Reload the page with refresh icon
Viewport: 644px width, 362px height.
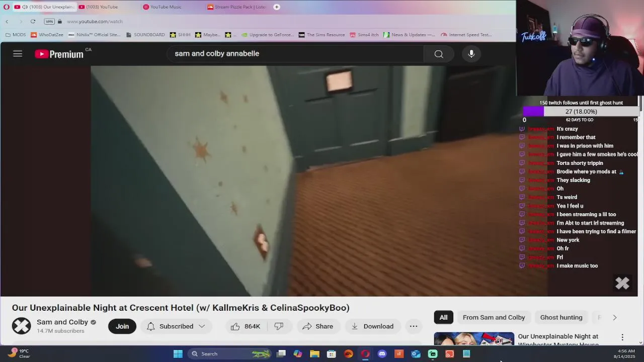coord(33,22)
